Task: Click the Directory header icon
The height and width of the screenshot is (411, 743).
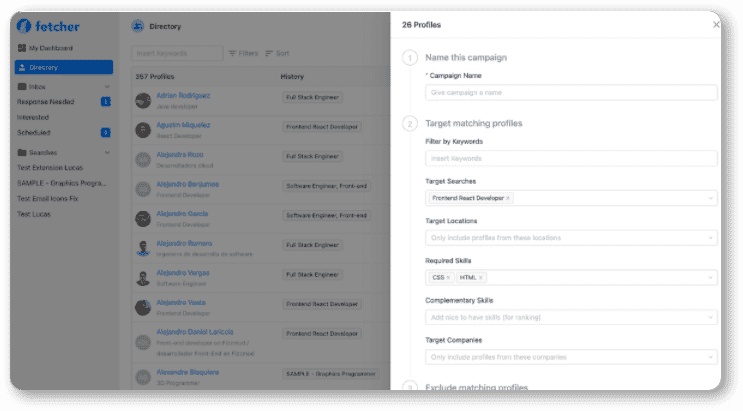Action: pyautogui.click(x=137, y=26)
